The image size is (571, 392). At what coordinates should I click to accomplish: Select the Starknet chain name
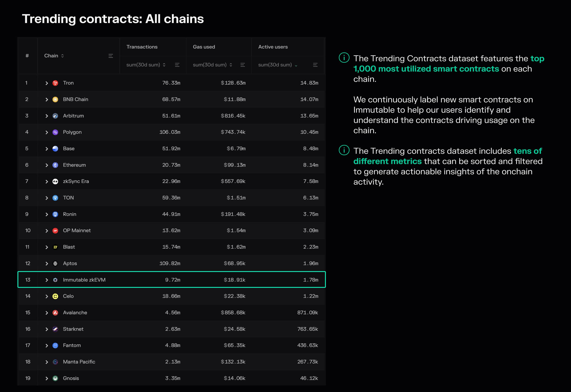click(73, 329)
